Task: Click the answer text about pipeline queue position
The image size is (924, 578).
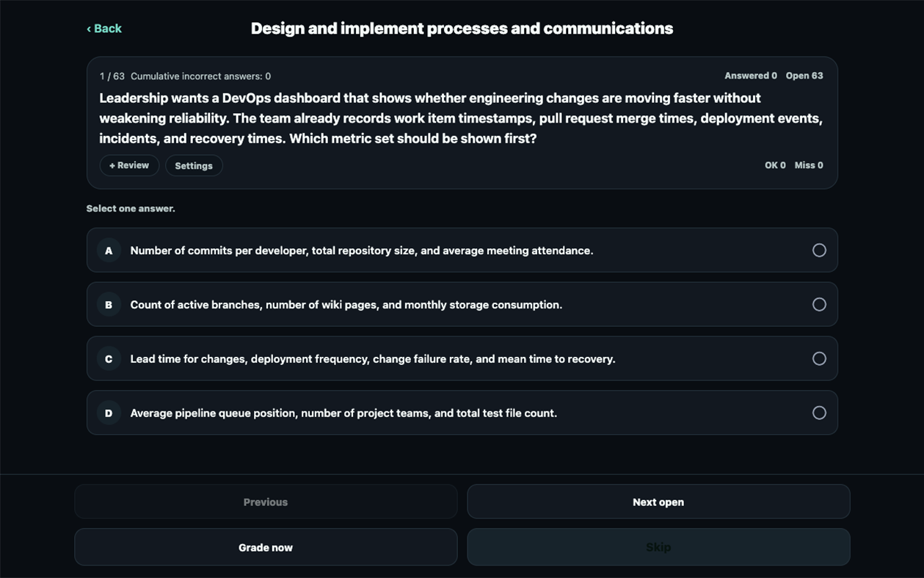Action: 343,413
